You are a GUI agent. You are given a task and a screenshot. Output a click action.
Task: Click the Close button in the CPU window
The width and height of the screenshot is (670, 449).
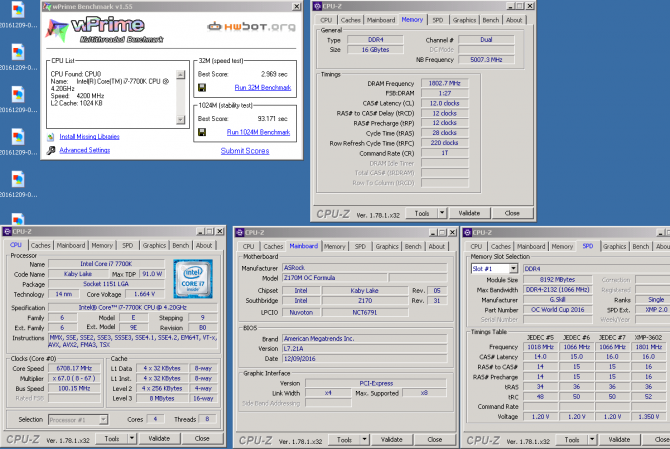click(x=202, y=438)
